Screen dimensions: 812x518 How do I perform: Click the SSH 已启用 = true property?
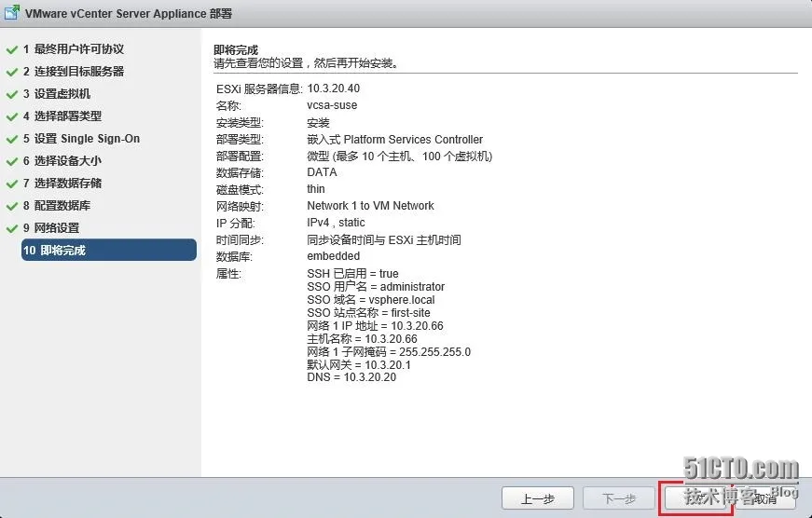click(x=352, y=273)
